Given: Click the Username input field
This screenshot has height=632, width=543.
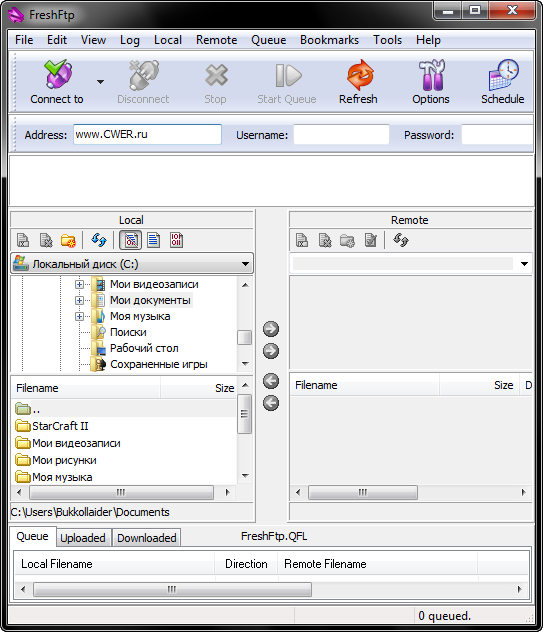Looking at the screenshot, I should pyautogui.click(x=341, y=135).
